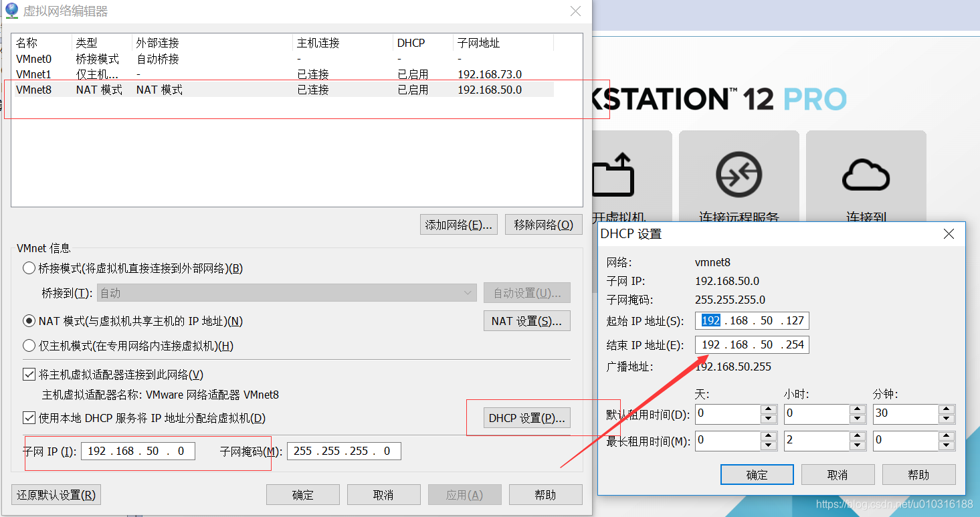
Task: Select the VMnet1 row
Action: click(284, 74)
